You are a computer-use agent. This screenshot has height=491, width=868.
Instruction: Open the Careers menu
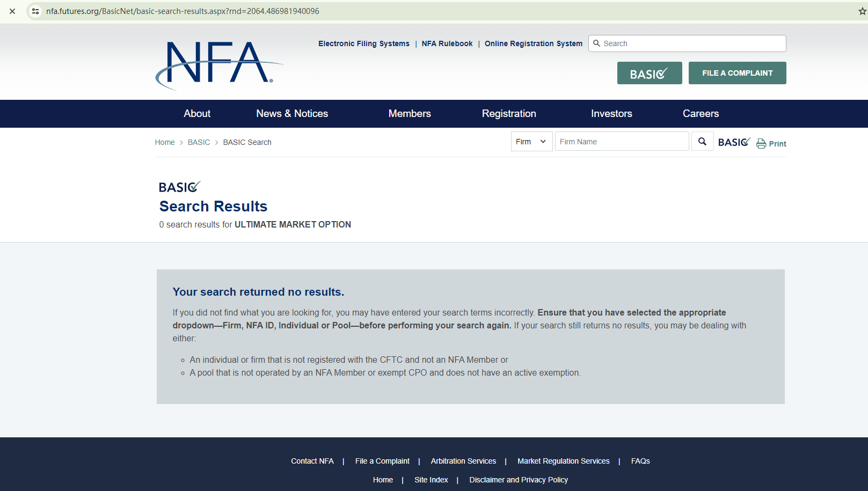pos(701,114)
